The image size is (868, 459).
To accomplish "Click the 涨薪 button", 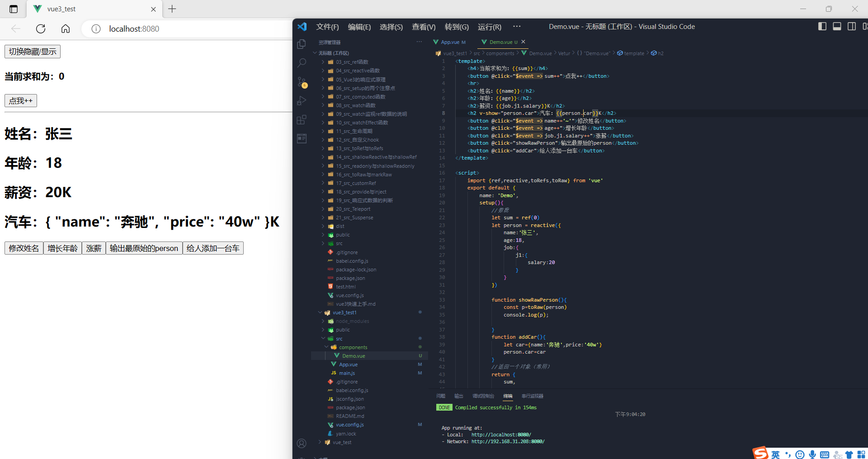I will click(94, 248).
